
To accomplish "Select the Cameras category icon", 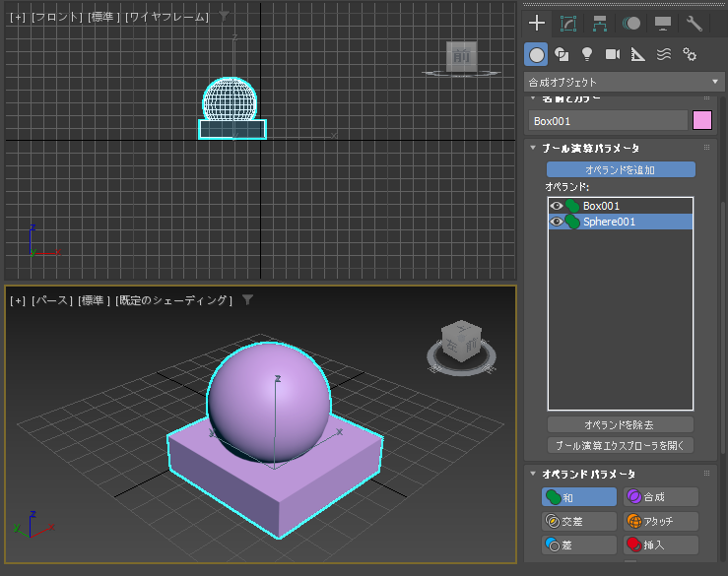I will click(x=613, y=55).
